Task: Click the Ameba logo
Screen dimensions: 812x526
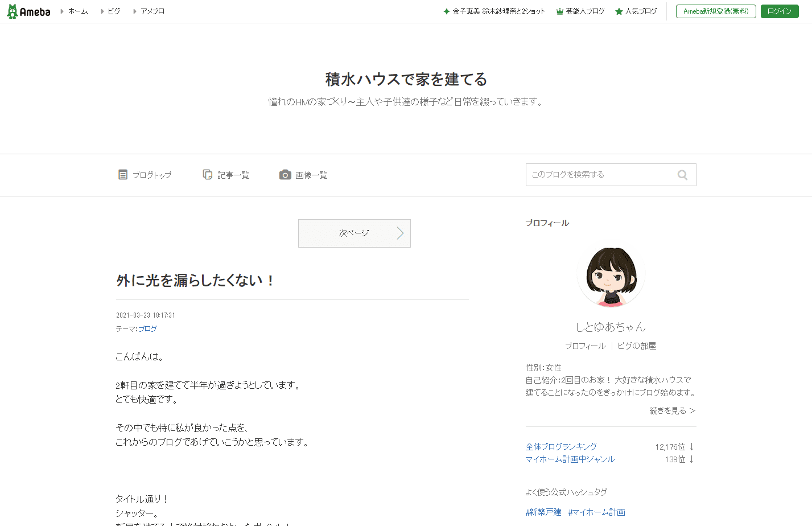Action: coord(28,11)
